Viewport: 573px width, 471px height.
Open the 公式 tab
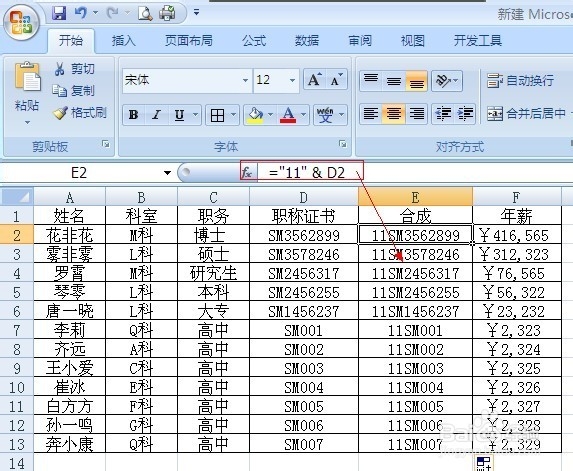point(254,40)
